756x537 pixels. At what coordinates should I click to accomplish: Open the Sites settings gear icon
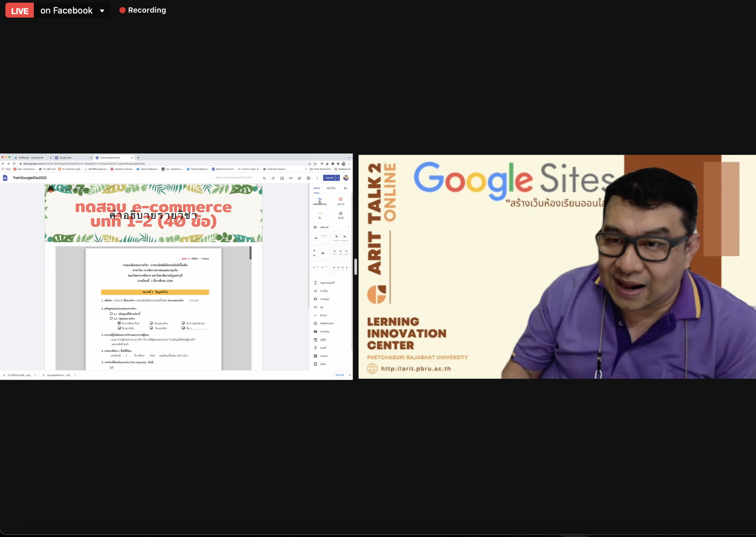(x=309, y=178)
